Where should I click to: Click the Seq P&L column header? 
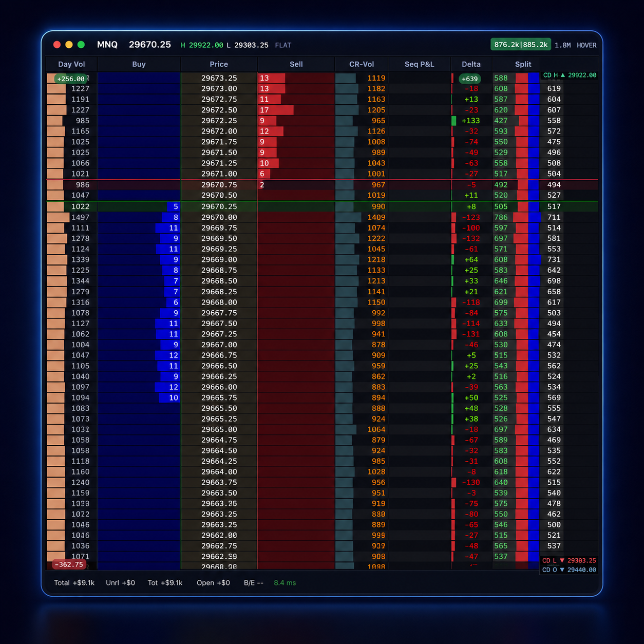coord(420,64)
